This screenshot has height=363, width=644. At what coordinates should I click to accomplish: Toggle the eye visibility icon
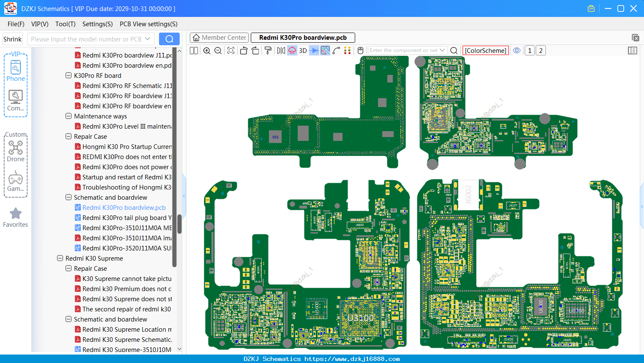(x=517, y=50)
